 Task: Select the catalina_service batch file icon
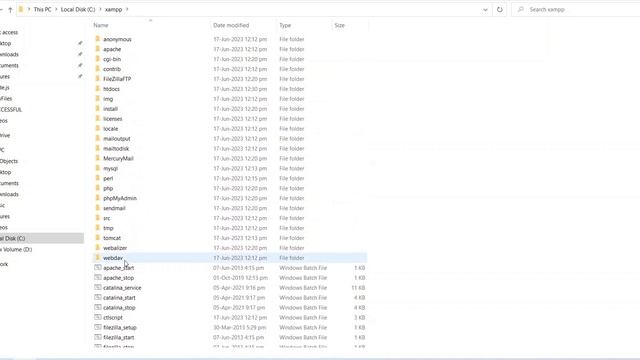pyautogui.click(x=98, y=287)
